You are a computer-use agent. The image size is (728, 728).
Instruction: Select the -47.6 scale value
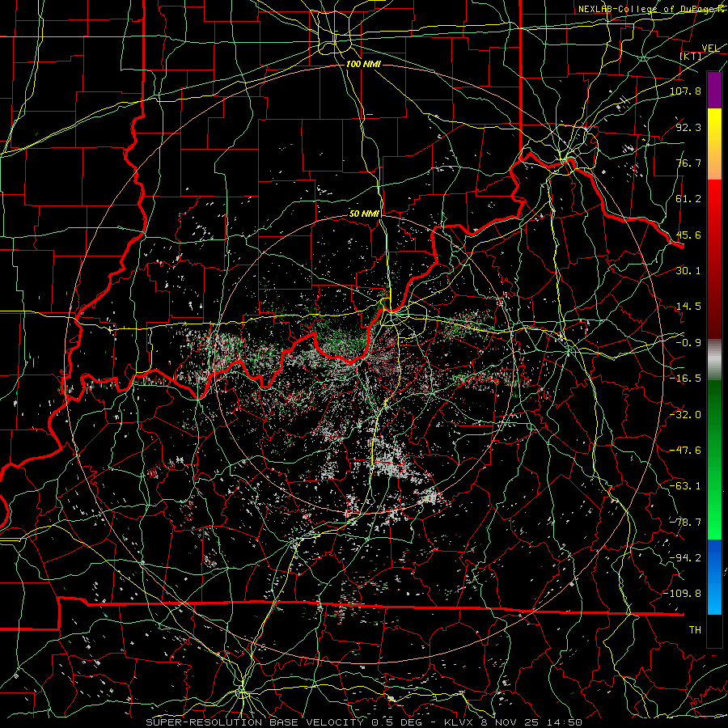coord(685,451)
